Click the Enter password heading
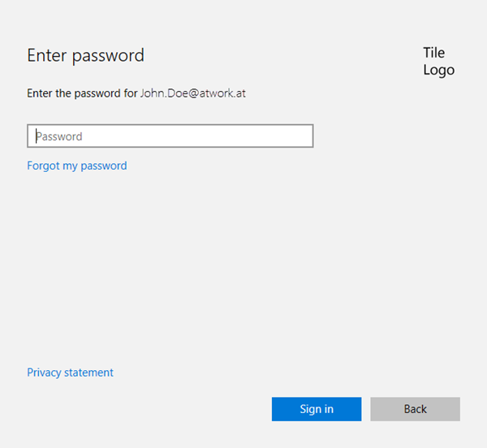The width and height of the screenshot is (487, 448). pyautogui.click(x=85, y=55)
